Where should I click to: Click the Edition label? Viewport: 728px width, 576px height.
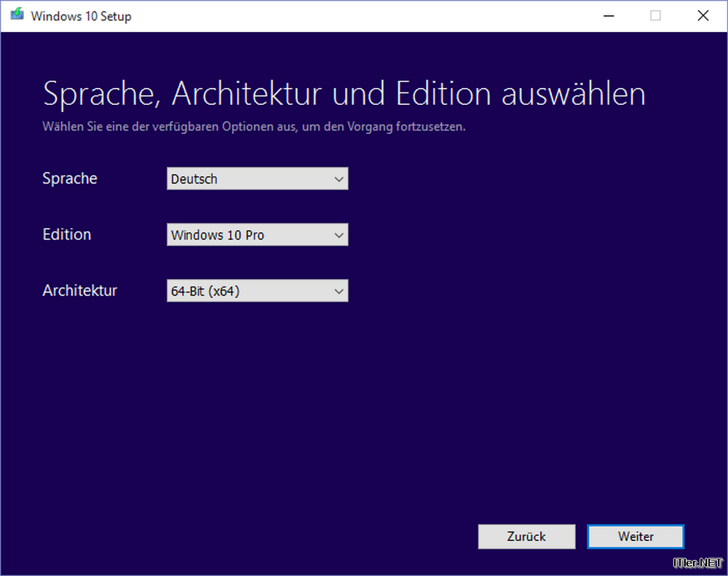point(66,234)
